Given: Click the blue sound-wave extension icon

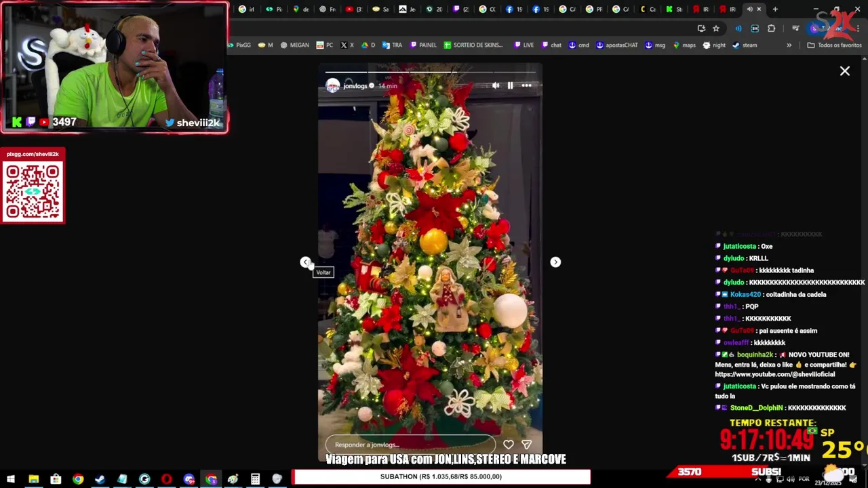Looking at the screenshot, I should 738,28.
